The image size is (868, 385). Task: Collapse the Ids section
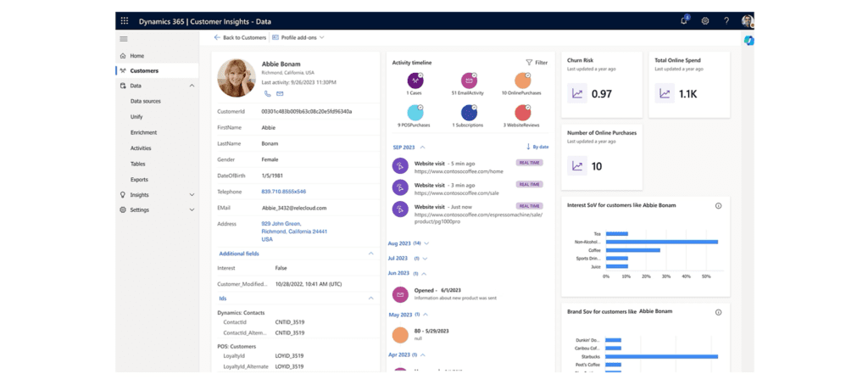coord(370,298)
